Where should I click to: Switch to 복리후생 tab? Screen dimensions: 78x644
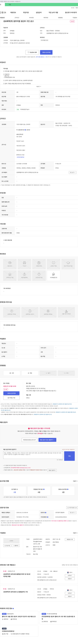coord(46,18)
